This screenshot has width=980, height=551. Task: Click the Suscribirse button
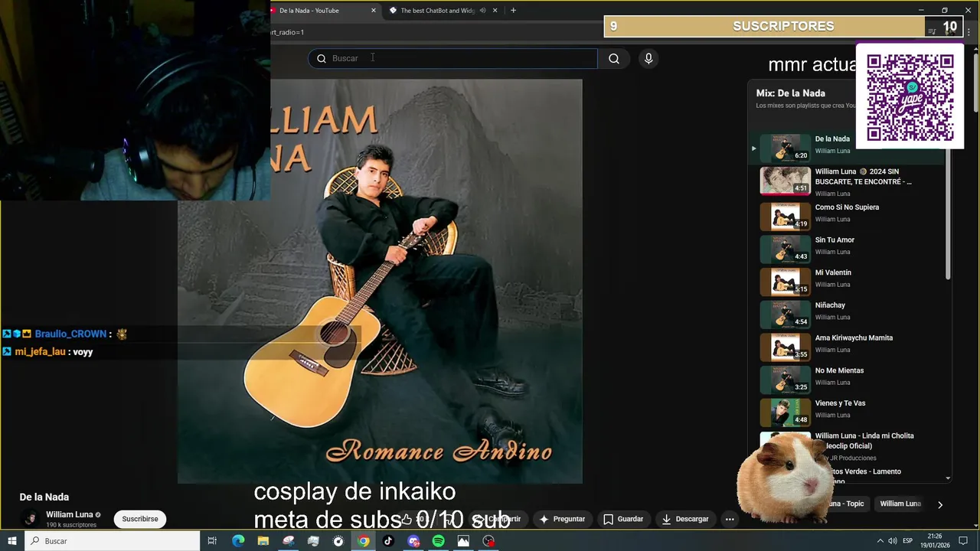pyautogui.click(x=140, y=519)
